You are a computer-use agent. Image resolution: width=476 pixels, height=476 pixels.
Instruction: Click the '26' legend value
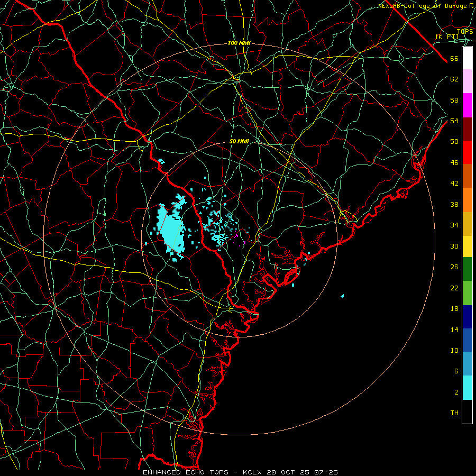[454, 267]
